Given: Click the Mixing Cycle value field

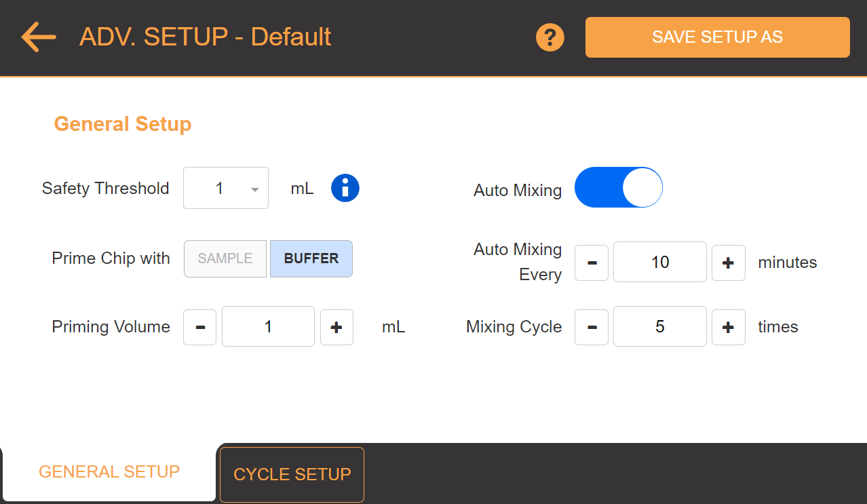Looking at the screenshot, I should 660,326.
